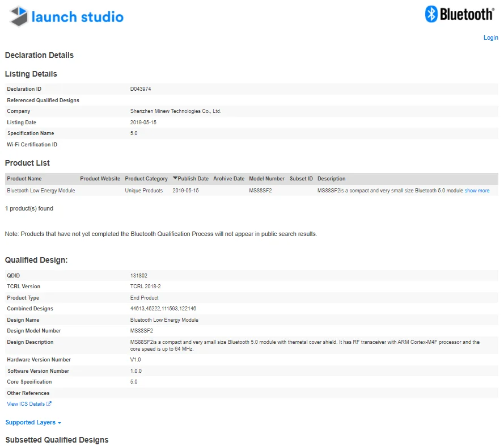Image resolution: width=504 pixels, height=446 pixels.
Task: Expand the Supported Layers section
Action: point(33,422)
